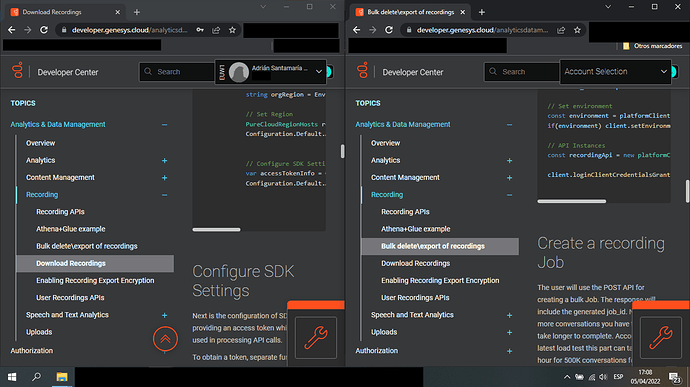Open Download Recordings in right window sidebar
Image resolution: width=690 pixels, height=387 pixels.
[x=415, y=263]
